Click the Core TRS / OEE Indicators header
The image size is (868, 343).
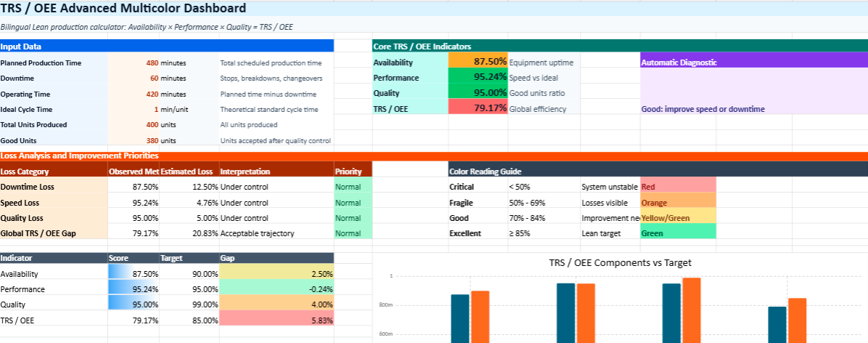[x=422, y=46]
